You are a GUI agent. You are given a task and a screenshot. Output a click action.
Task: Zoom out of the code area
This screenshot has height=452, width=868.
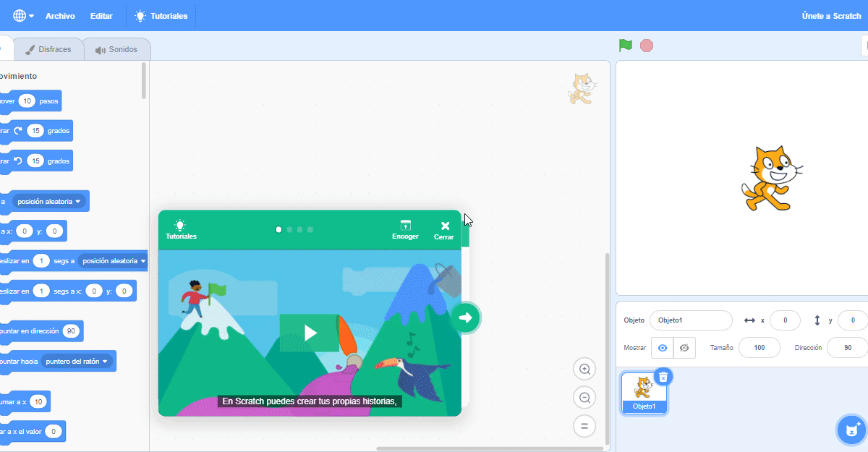pyautogui.click(x=584, y=397)
